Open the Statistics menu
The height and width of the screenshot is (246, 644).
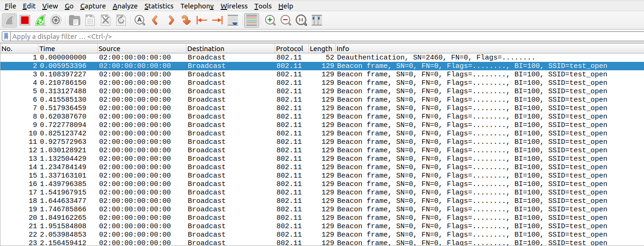[159, 6]
